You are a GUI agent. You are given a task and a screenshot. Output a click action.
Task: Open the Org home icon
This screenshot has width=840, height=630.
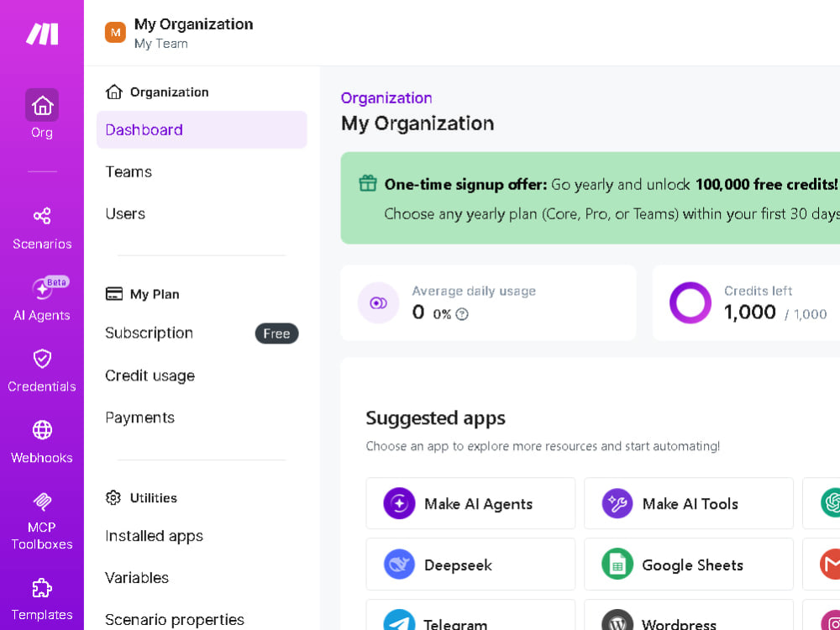42,105
